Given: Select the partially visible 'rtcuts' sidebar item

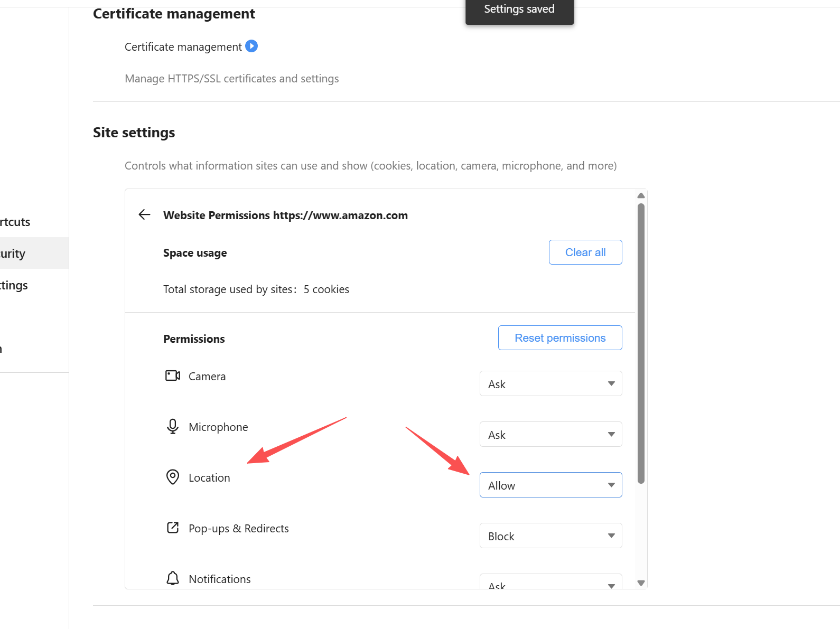Looking at the screenshot, I should [x=16, y=222].
